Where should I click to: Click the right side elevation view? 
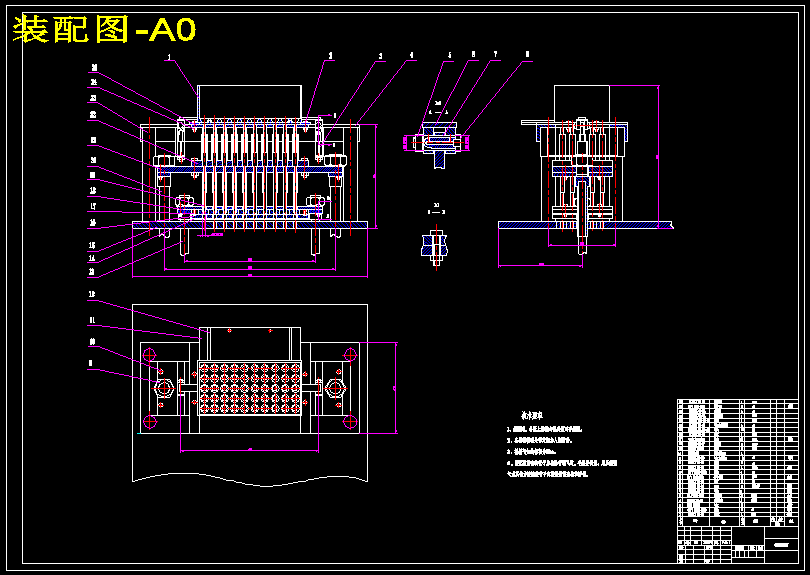tap(584, 170)
